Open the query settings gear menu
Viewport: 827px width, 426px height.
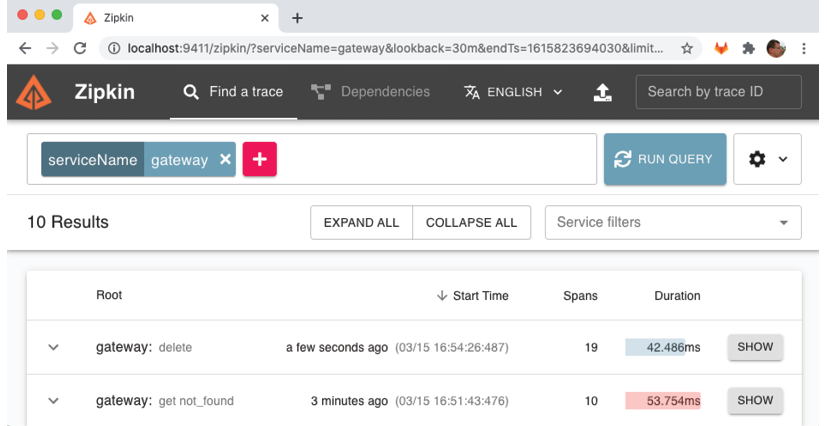coord(767,159)
